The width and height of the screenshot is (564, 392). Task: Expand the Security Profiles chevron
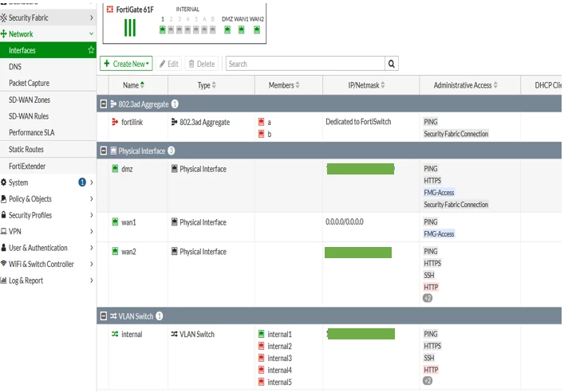click(x=92, y=215)
